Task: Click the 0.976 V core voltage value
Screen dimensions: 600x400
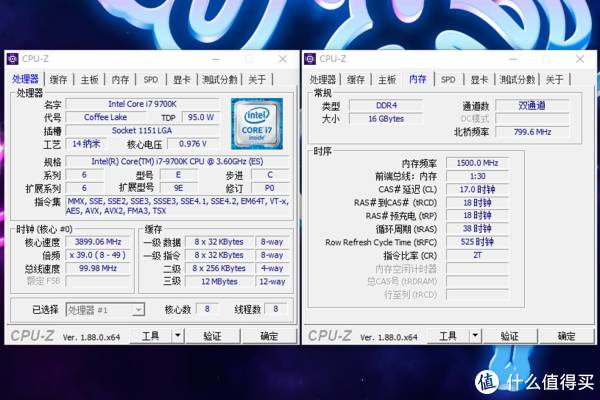Action: point(193,144)
